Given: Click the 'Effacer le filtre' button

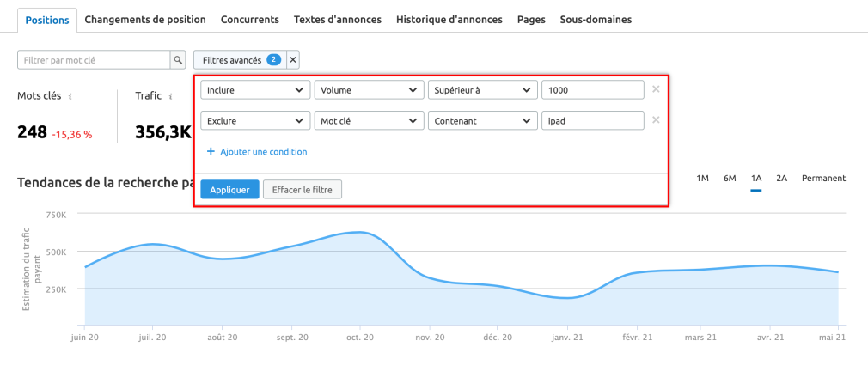Looking at the screenshot, I should [302, 189].
